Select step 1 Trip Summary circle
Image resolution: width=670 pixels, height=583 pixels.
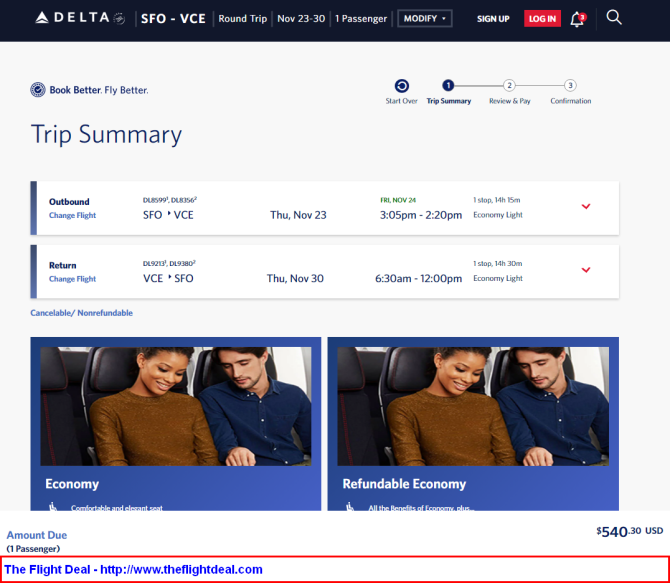coord(448,85)
